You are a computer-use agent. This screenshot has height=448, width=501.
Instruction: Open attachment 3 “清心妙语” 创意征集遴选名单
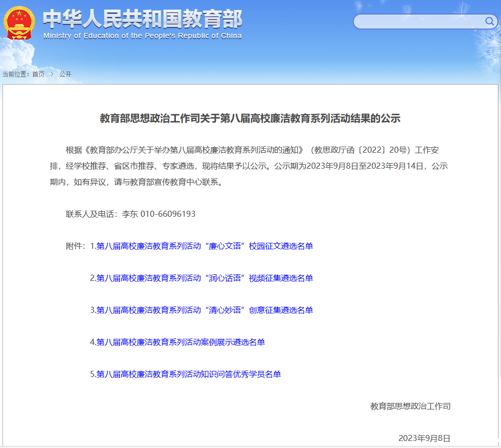(204, 310)
